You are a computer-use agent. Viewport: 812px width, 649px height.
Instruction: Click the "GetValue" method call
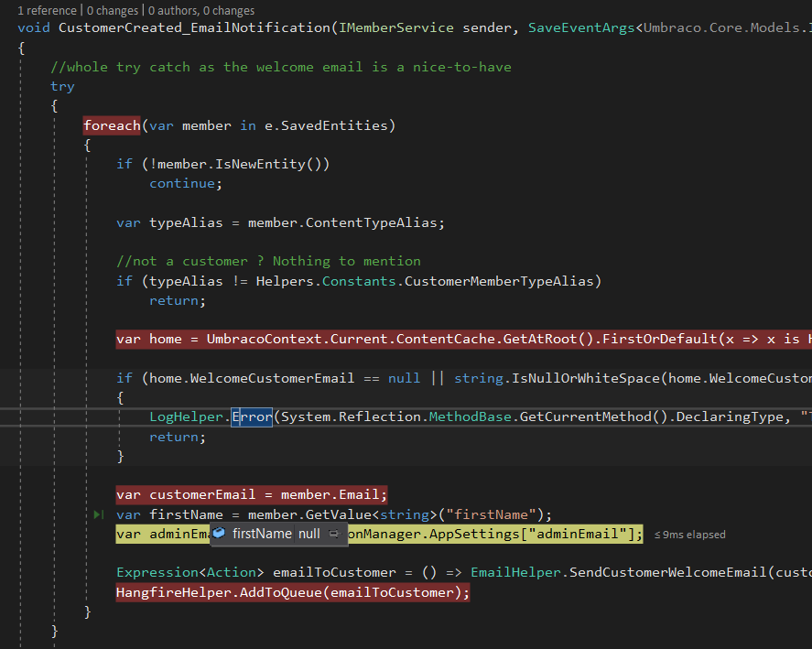coord(338,514)
